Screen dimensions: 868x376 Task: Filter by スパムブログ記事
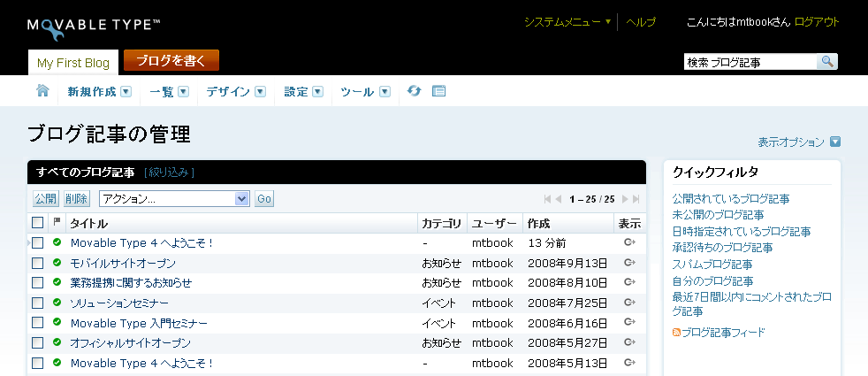click(x=712, y=265)
